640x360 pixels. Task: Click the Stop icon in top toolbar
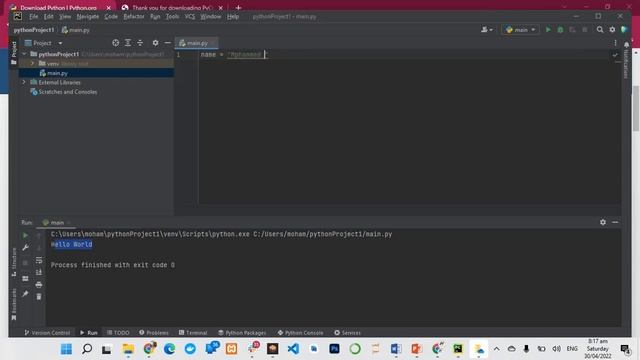pos(585,30)
